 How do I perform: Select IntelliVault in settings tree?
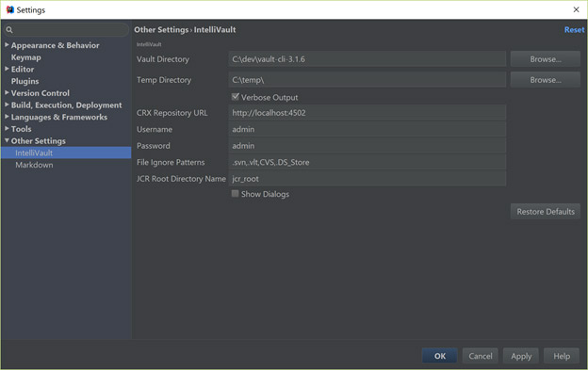tap(66, 153)
